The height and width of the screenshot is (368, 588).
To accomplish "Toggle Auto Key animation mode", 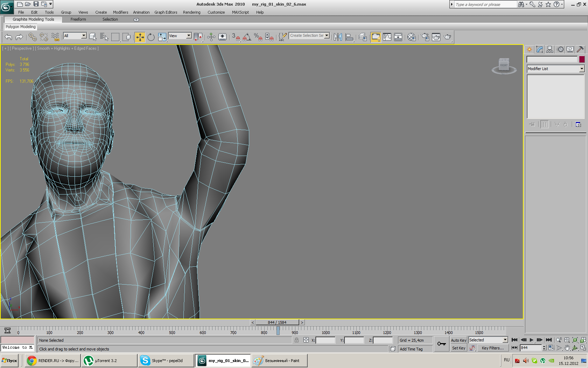I will click(458, 340).
